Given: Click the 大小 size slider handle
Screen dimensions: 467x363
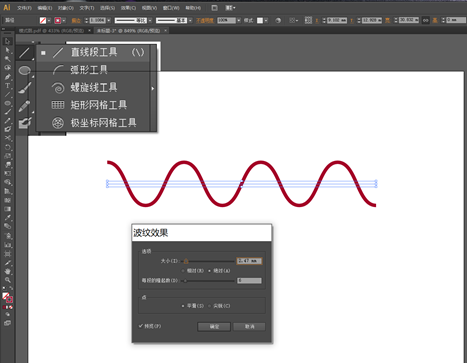Looking at the screenshot, I should click(186, 261).
